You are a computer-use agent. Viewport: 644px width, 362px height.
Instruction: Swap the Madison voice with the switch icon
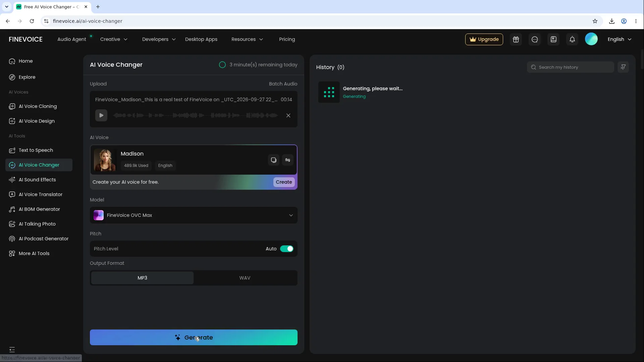[288, 160]
